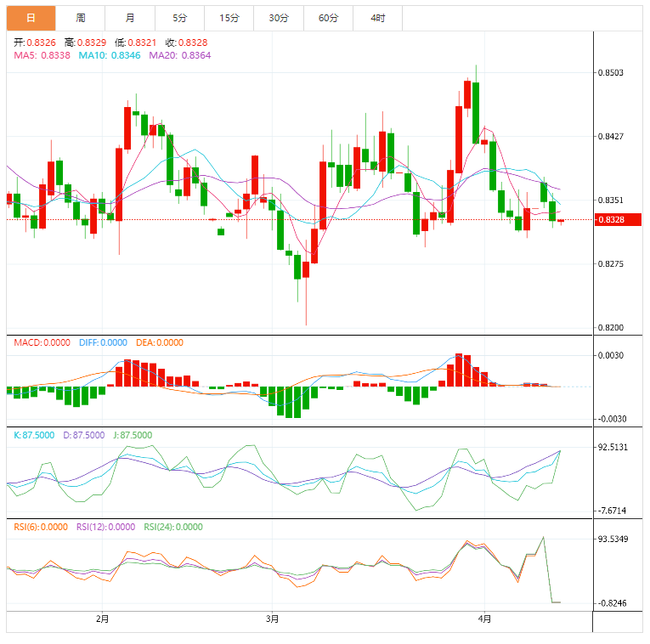Click the 0.0030 MACD axis label
Viewport: 650px width, 644px height.
click(x=611, y=356)
